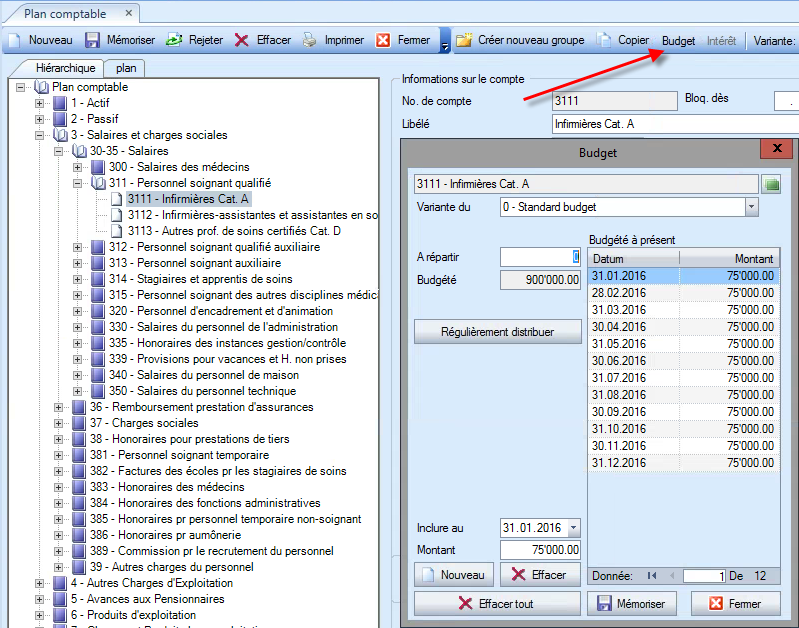Screen dimensions: 799x628
Task: Click the green icon beside account name field
Action: pos(771,184)
